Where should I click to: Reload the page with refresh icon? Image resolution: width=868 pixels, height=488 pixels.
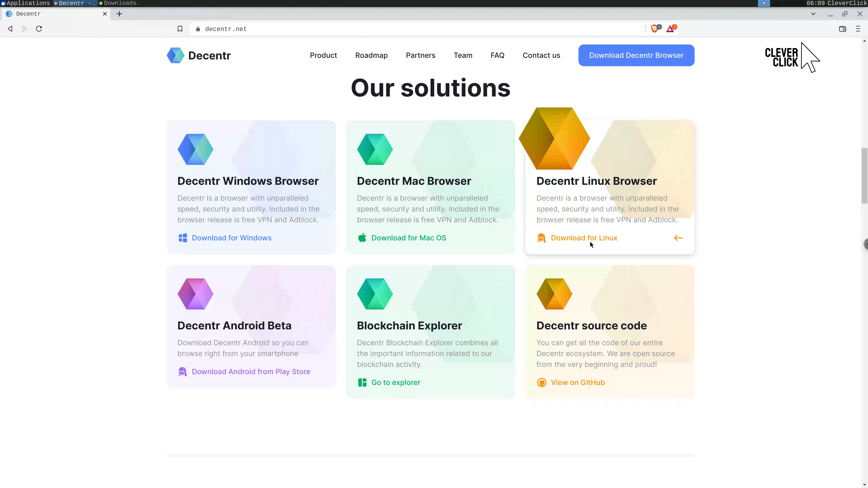click(39, 29)
